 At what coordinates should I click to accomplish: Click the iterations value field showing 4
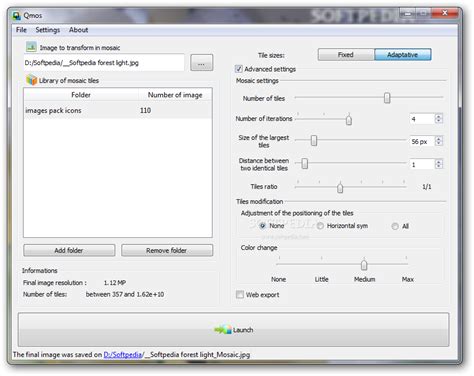point(422,119)
